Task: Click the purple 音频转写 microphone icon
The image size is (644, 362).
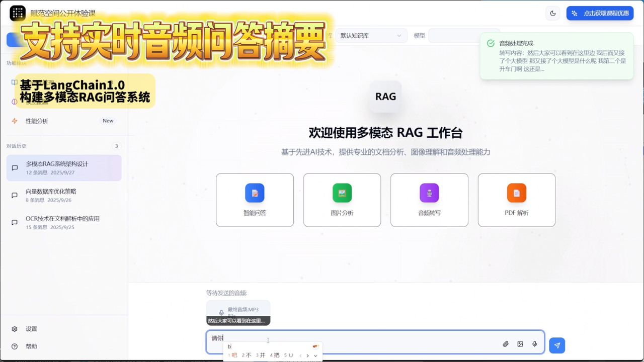Action: [429, 193]
